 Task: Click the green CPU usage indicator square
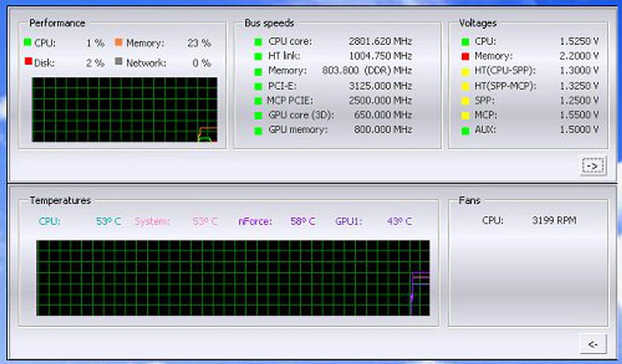coord(28,42)
